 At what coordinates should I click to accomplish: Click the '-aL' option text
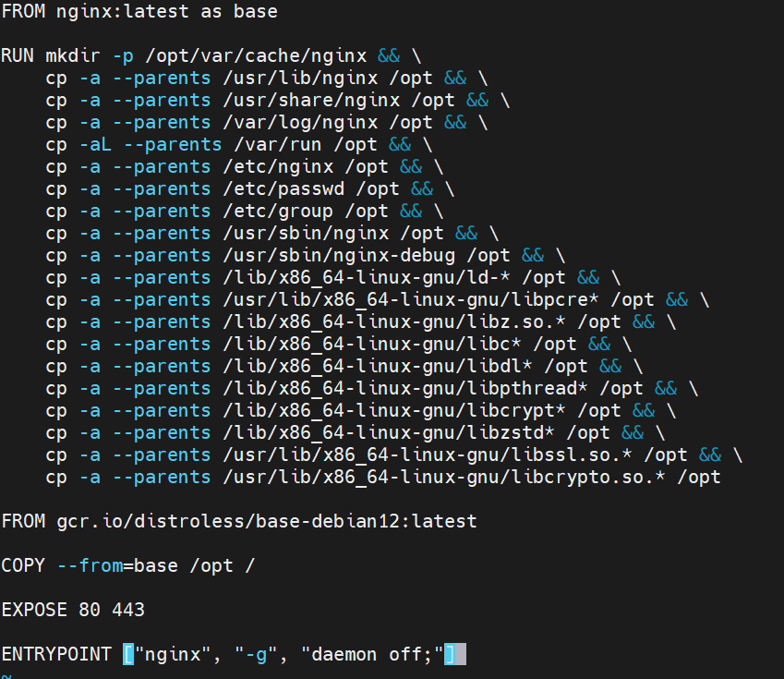click(x=95, y=145)
